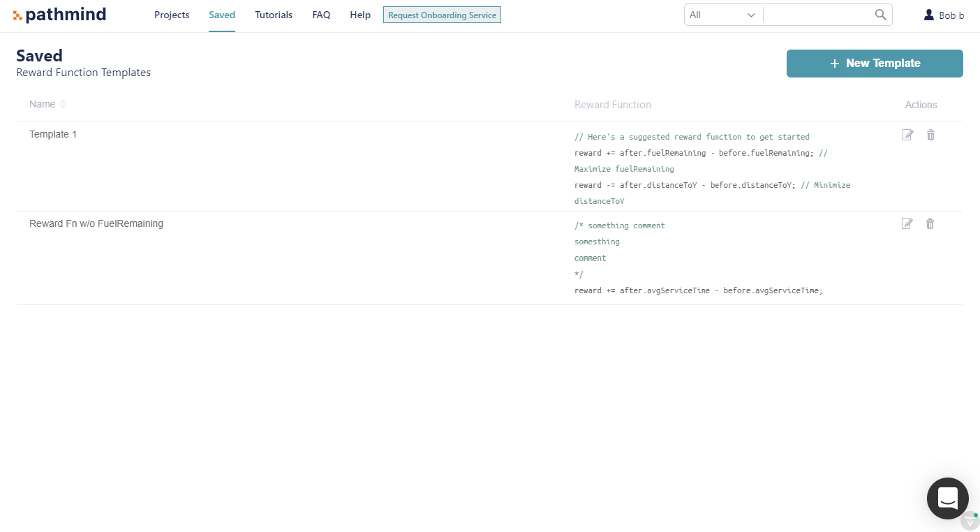Image resolution: width=980 pixels, height=532 pixels.
Task: Open the Help page
Action: tap(360, 15)
